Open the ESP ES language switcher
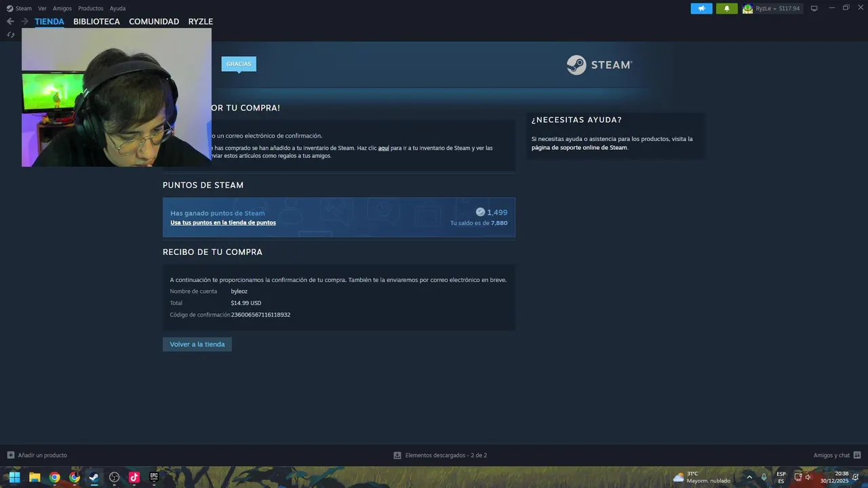Image resolution: width=868 pixels, height=488 pixels. click(x=781, y=477)
